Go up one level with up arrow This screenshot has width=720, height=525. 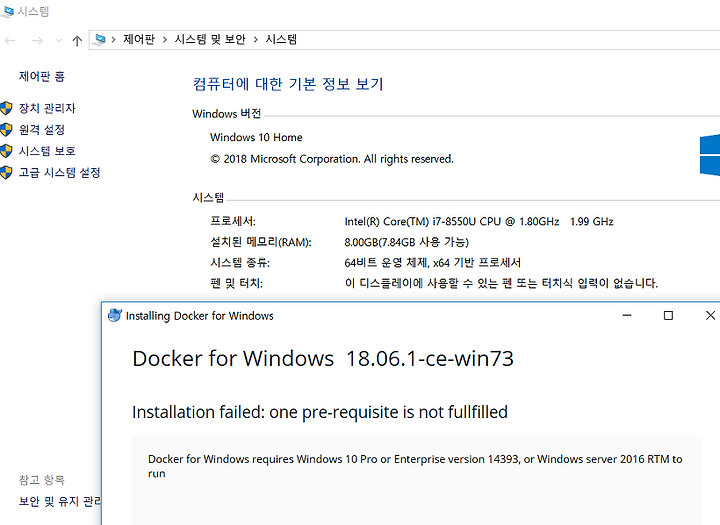coord(77,40)
